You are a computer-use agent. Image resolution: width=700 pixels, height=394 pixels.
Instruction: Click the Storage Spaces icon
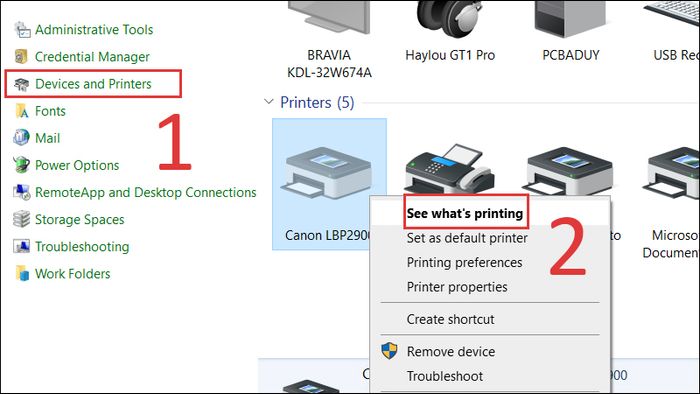pos(21,220)
